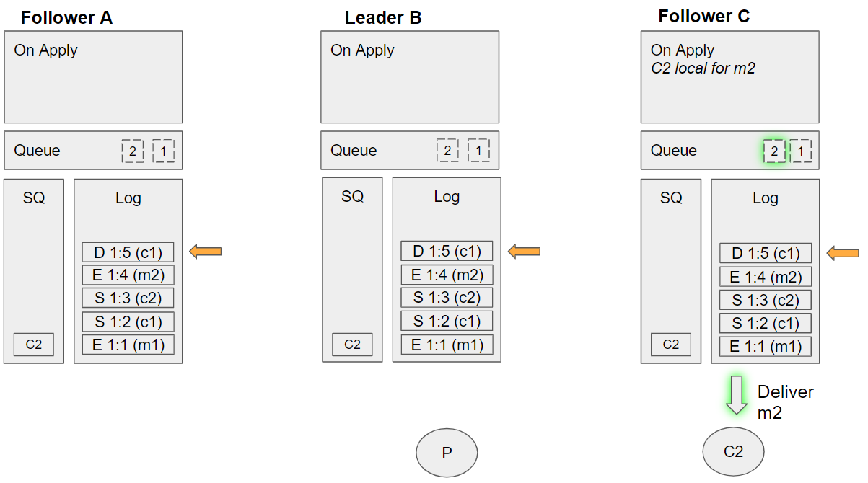Click the Follower A heading
Screen dimensions: 868x483
pyautogui.click(x=66, y=18)
